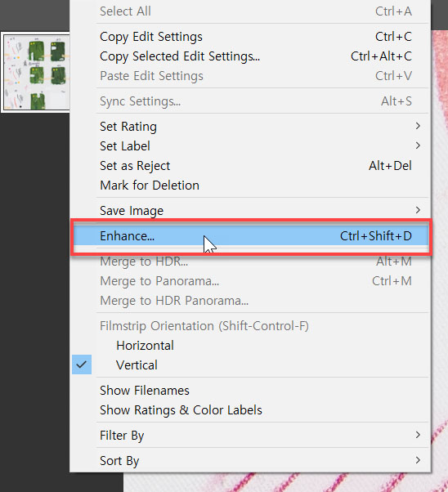Open the Set Rating submenu arrow
The width and height of the screenshot is (448, 492).
418,126
